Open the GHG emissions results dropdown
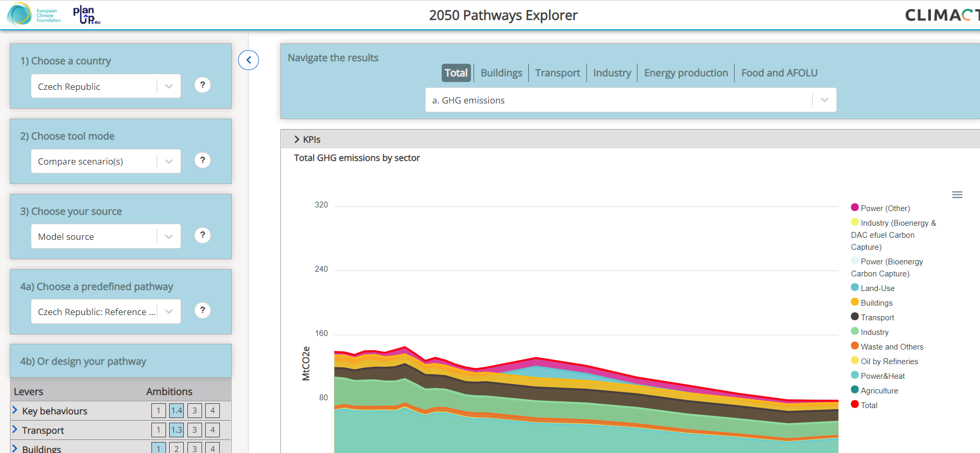The width and height of the screenshot is (980, 453). (x=630, y=100)
